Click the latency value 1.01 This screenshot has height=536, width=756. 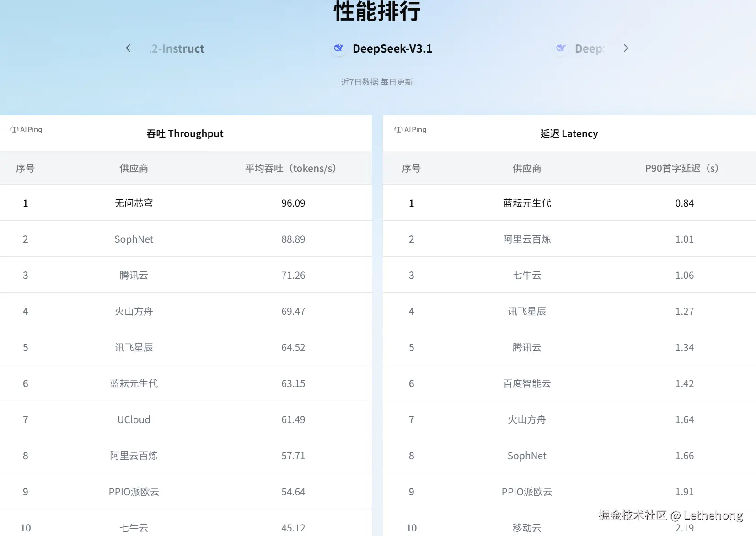685,239
